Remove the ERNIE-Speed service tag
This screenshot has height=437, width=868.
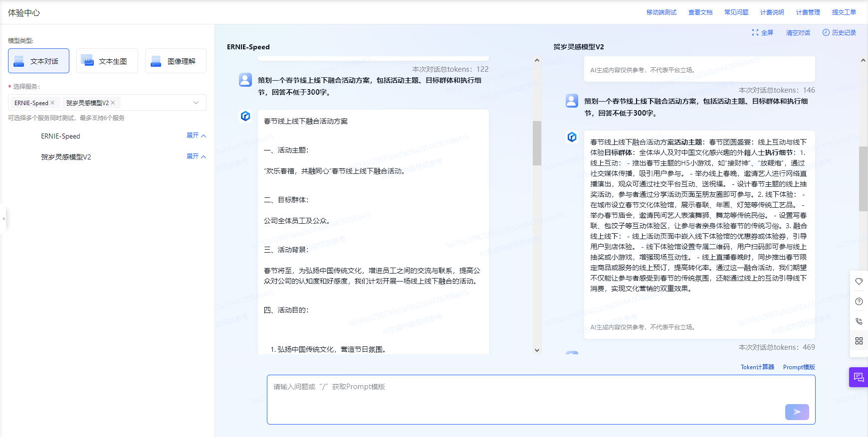52,103
